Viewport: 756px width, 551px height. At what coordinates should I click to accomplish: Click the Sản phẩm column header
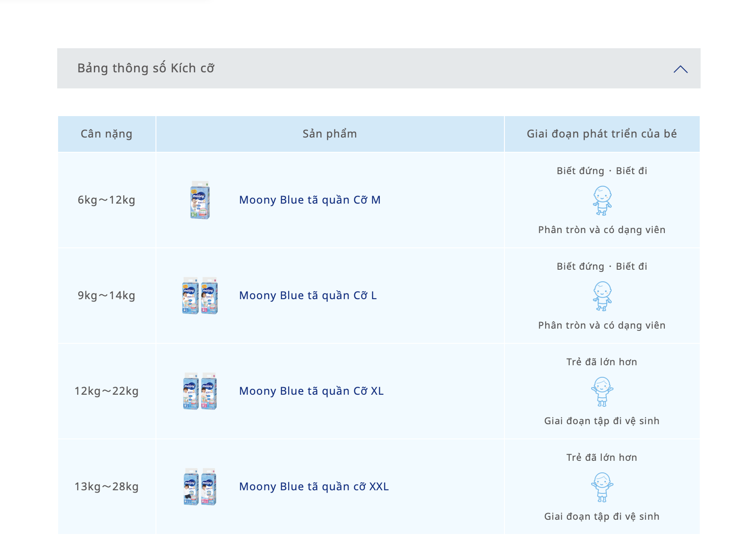click(x=330, y=134)
